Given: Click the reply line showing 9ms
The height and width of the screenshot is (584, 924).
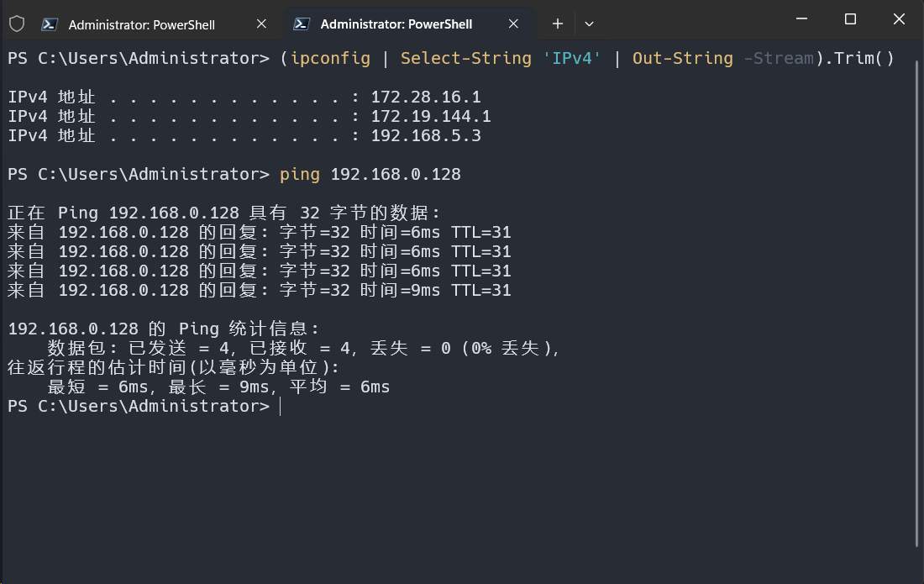Looking at the screenshot, I should pos(259,291).
